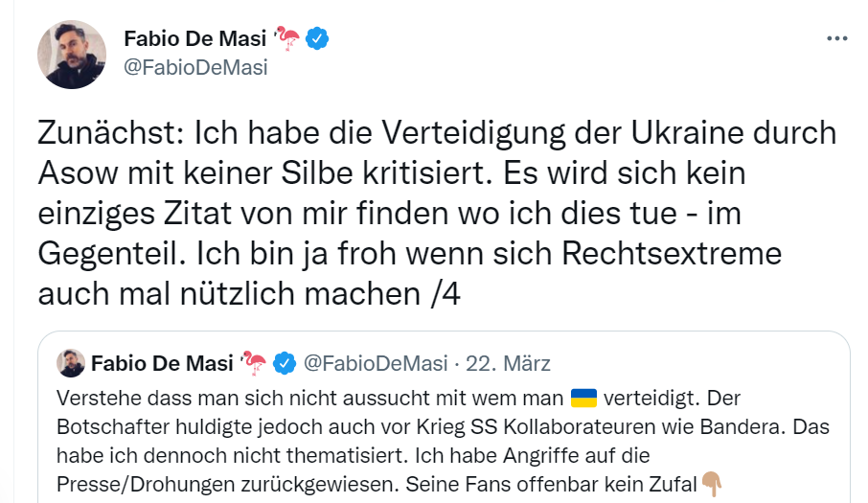Open the three-dot More menu on tweet

pos(836,38)
